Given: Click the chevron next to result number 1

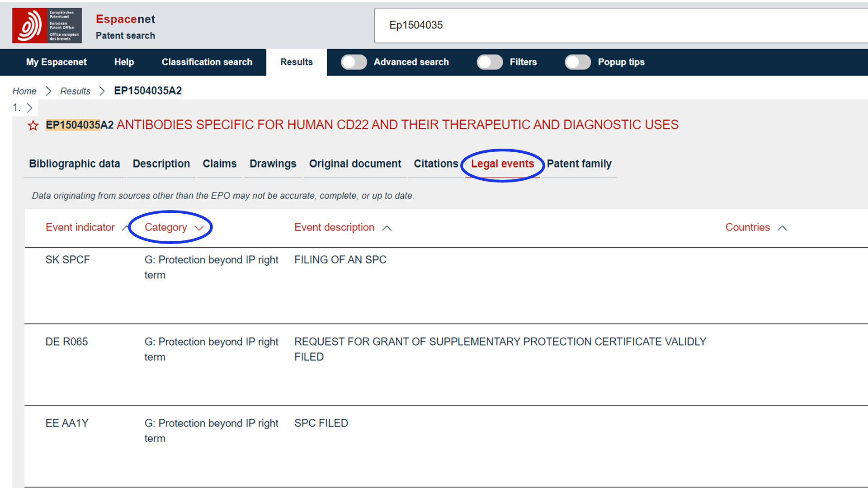Looking at the screenshot, I should tap(30, 108).
